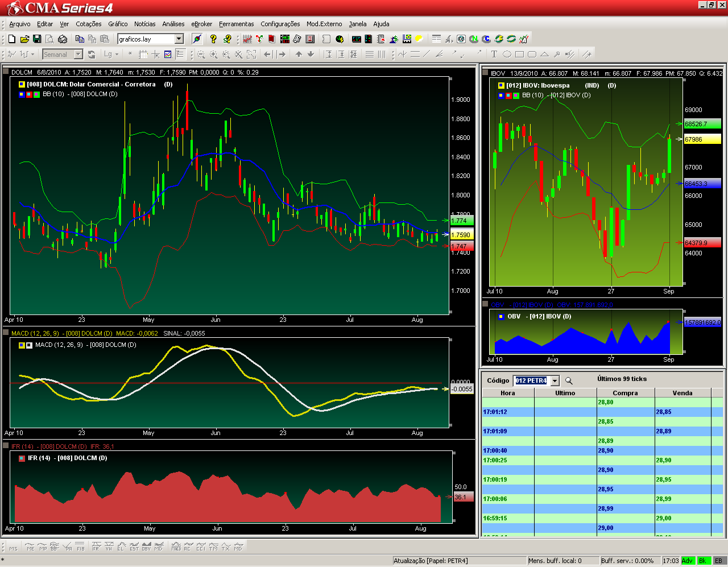This screenshot has width=728, height=567.
Task: Toggle the asterisk marker icon
Action: (130, 55)
